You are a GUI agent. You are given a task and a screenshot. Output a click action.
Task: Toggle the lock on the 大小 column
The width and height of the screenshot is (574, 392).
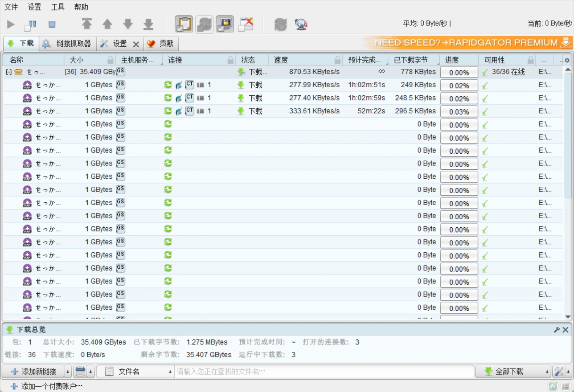pyautogui.click(x=110, y=60)
